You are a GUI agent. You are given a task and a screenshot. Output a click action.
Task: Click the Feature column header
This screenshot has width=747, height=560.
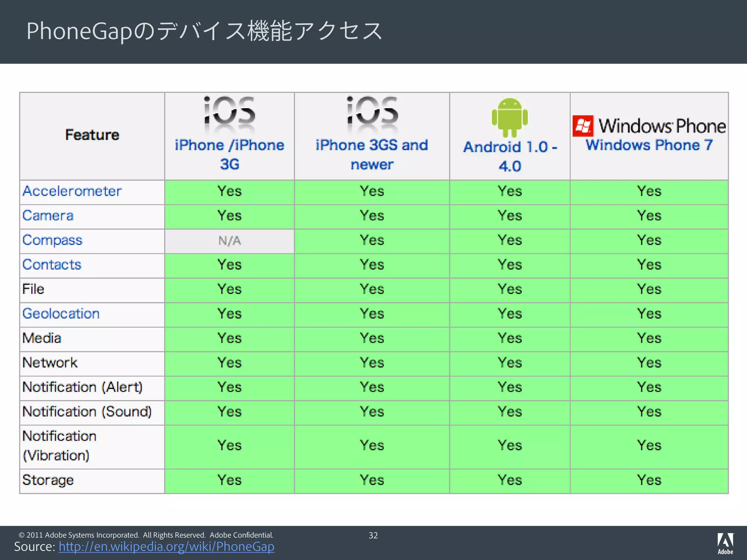[x=92, y=135]
